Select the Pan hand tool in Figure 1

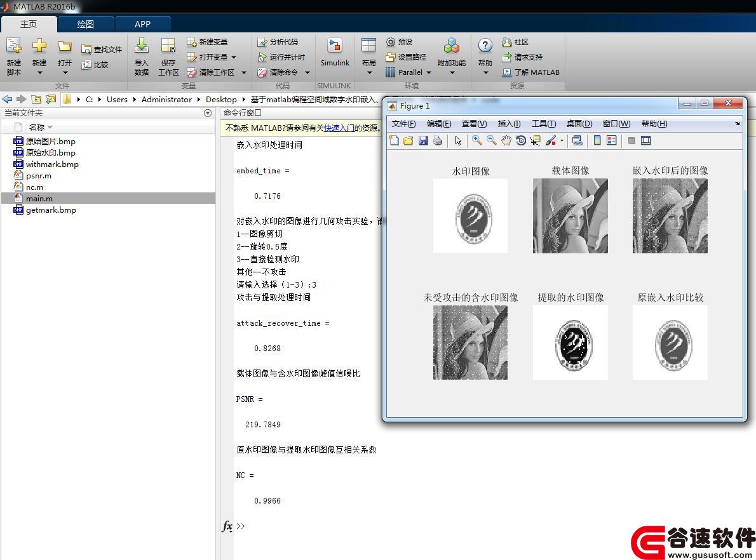506,140
